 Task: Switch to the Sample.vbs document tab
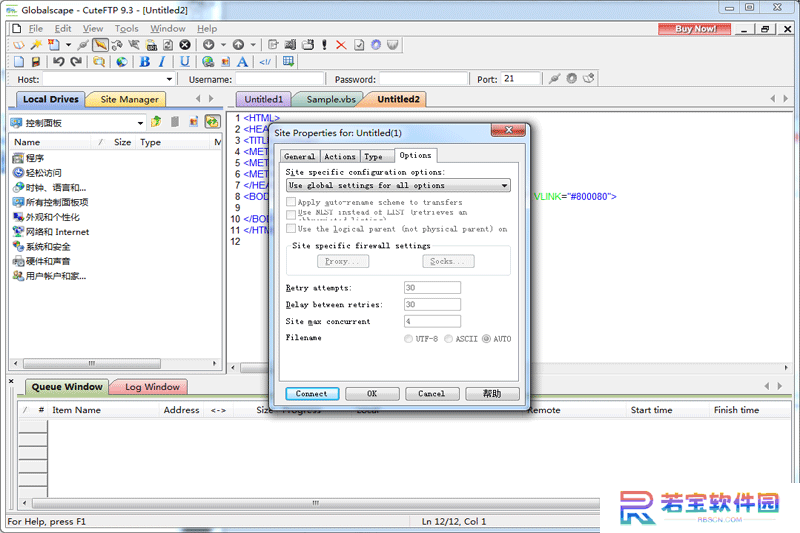(331, 99)
